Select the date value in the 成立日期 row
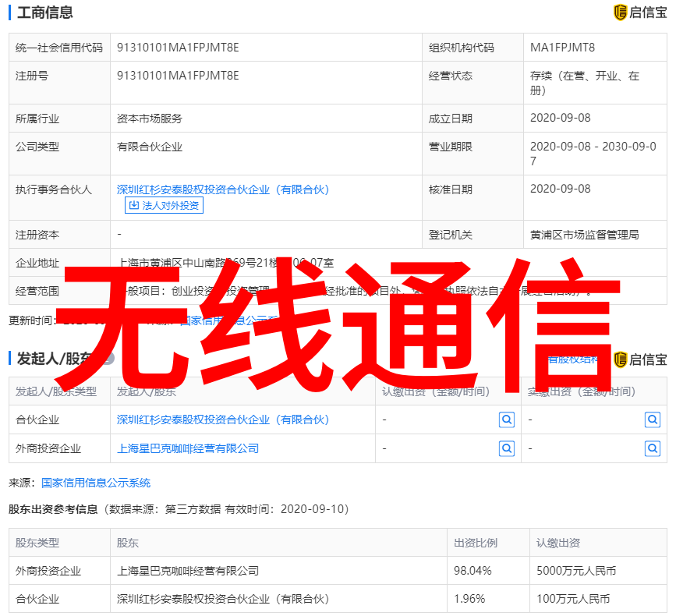 [x=560, y=118]
